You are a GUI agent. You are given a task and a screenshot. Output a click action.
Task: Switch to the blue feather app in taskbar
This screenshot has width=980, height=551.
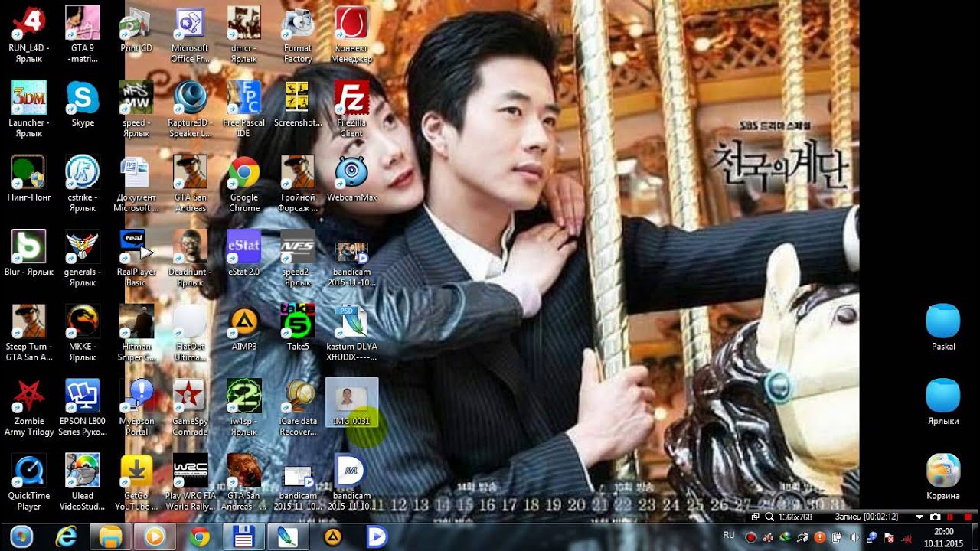(x=288, y=536)
